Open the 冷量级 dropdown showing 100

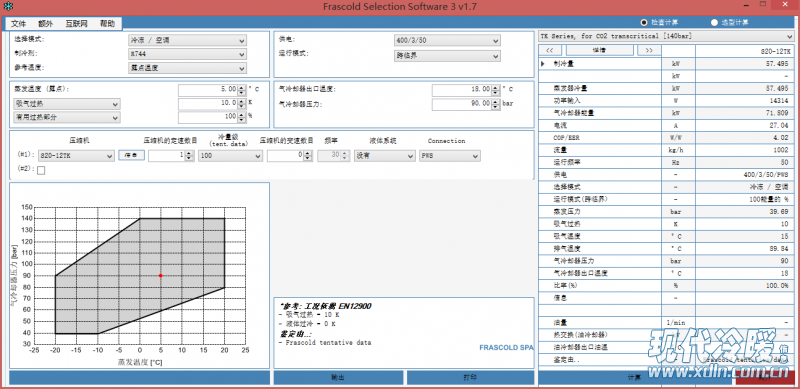pos(231,156)
